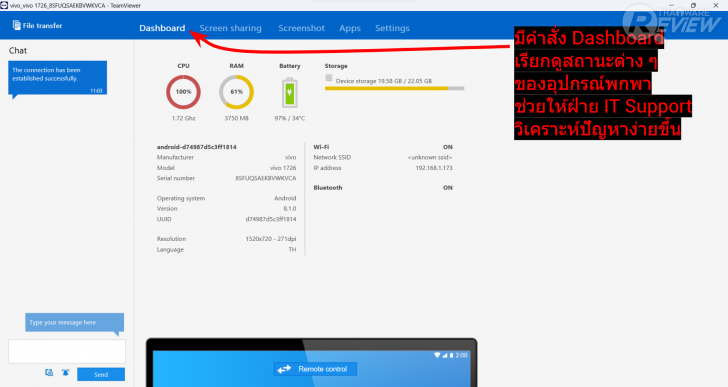The image size is (728, 387).
Task: Select the IP address 192.168.1.173
Action: [434, 168]
